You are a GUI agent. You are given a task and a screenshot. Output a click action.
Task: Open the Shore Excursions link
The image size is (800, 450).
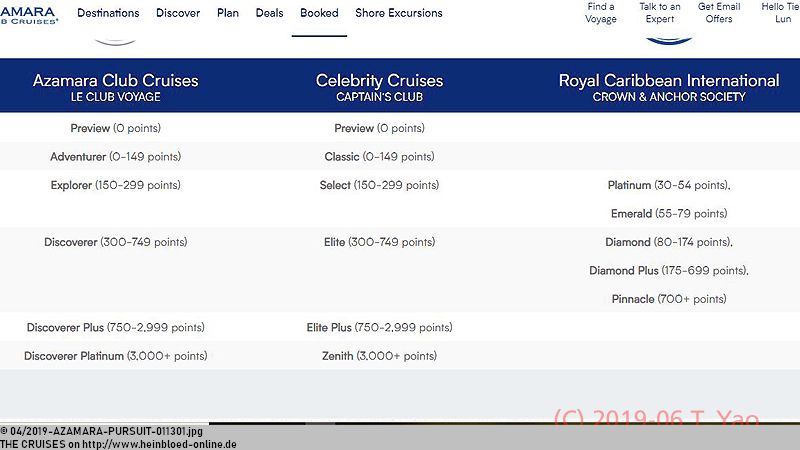(x=399, y=13)
